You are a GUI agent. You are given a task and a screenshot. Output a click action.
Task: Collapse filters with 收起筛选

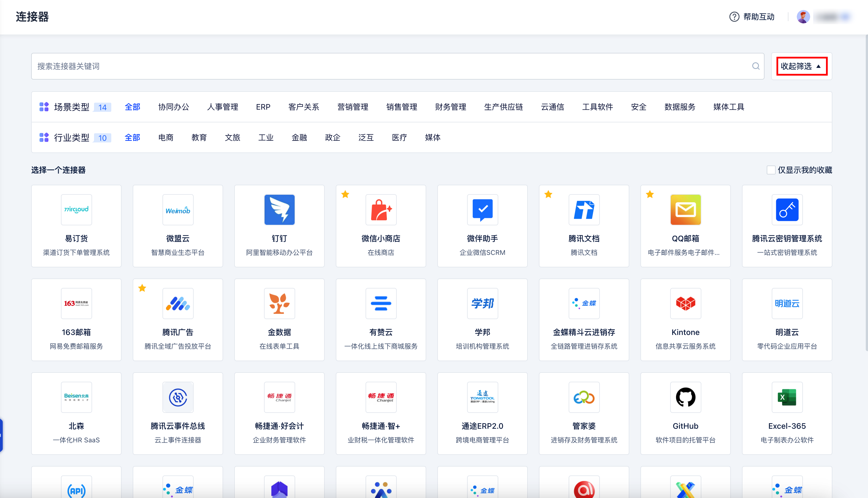click(x=802, y=66)
